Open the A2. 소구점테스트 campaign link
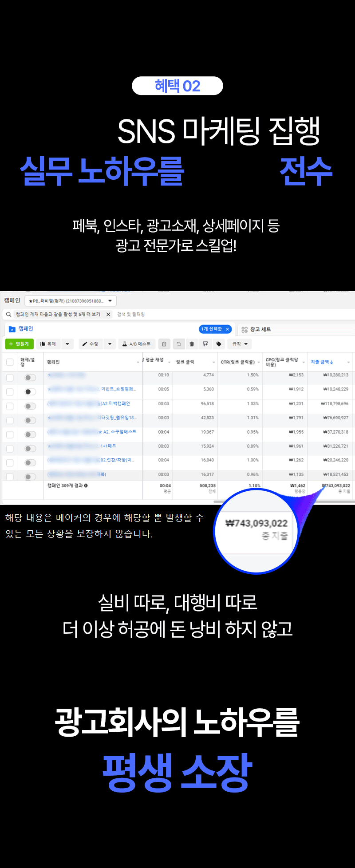355x868 pixels. (x=92, y=432)
